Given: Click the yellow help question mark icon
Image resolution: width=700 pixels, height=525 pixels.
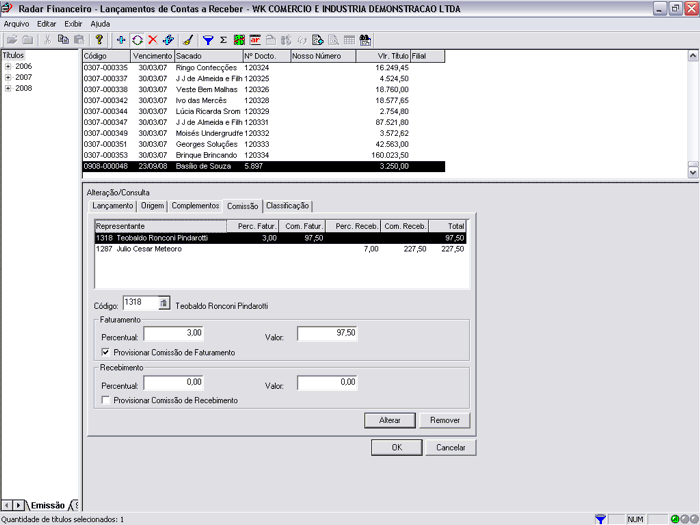Looking at the screenshot, I should coord(99,40).
